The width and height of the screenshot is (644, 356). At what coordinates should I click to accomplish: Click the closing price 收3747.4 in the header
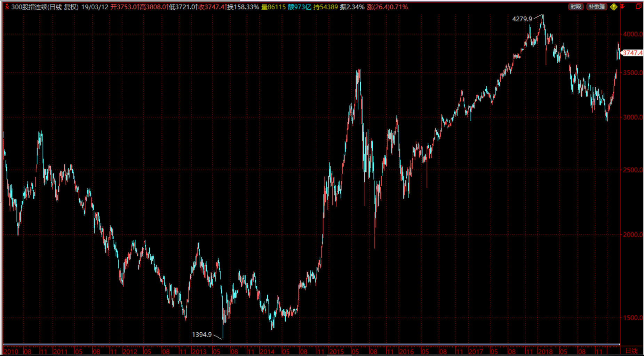click(212, 7)
